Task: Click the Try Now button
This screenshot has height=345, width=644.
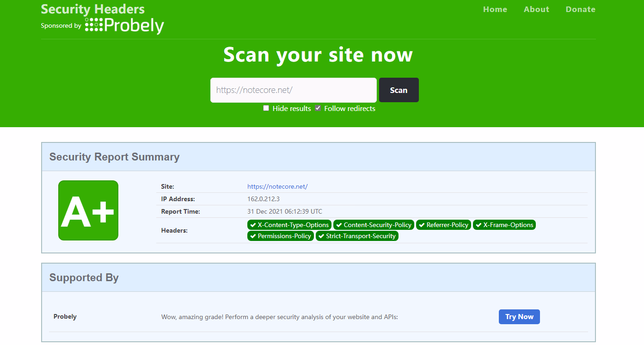Action: point(519,317)
